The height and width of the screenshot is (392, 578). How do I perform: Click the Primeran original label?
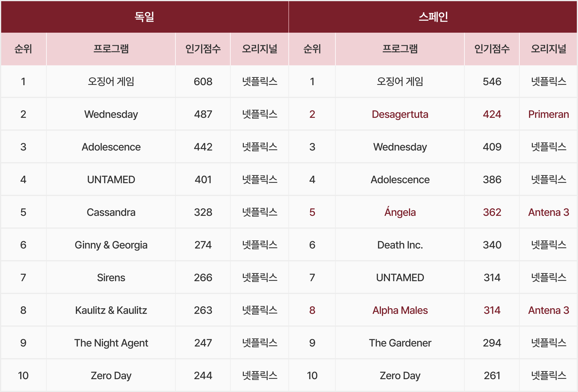[548, 114]
